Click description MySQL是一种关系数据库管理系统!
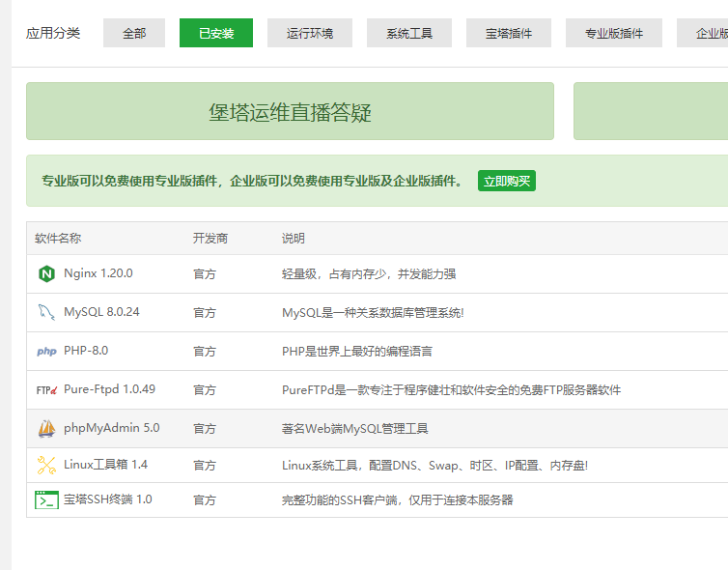728x570 pixels. tap(373, 313)
